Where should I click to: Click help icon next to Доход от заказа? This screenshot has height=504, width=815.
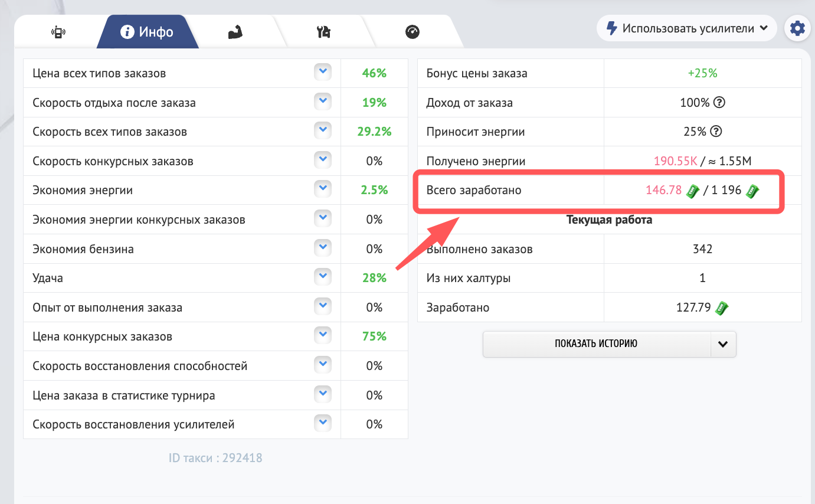pyautogui.click(x=719, y=103)
